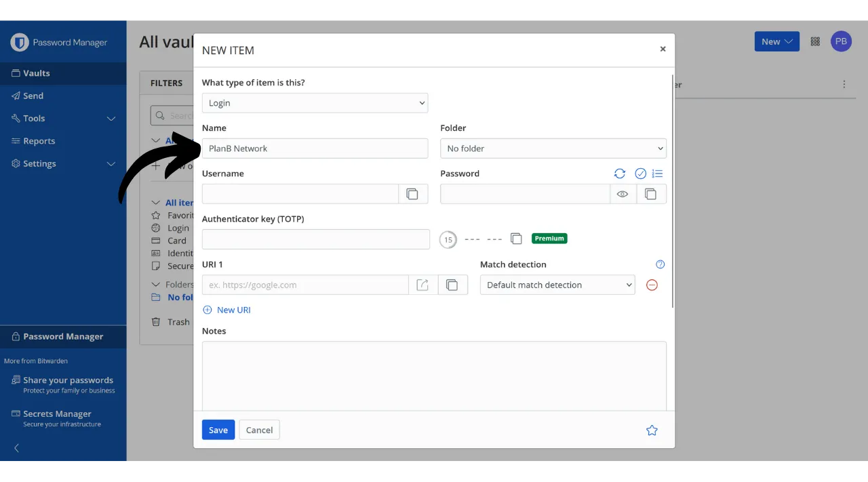Screen dimensions: 868x482
Task: Click the Save button
Action: (218, 430)
